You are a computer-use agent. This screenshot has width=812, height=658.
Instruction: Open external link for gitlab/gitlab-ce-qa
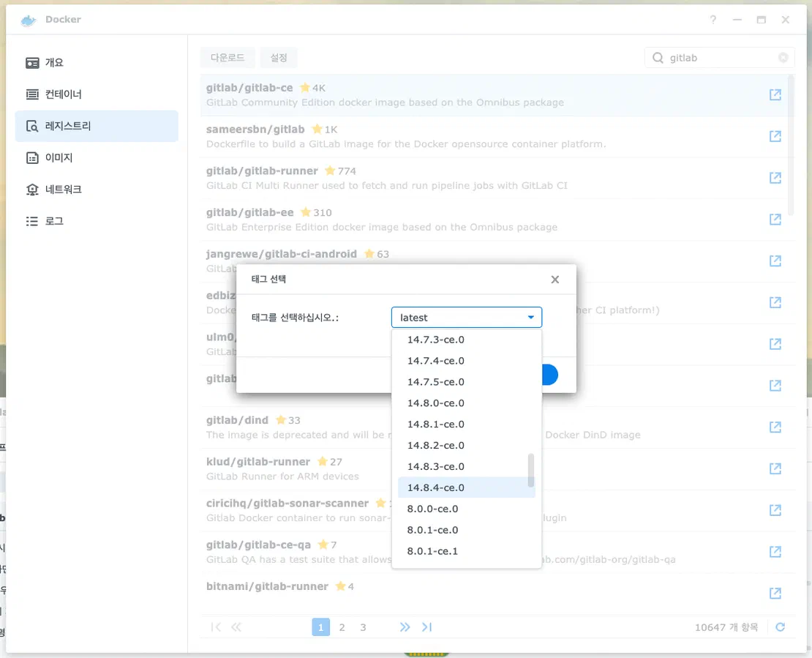coord(775,551)
